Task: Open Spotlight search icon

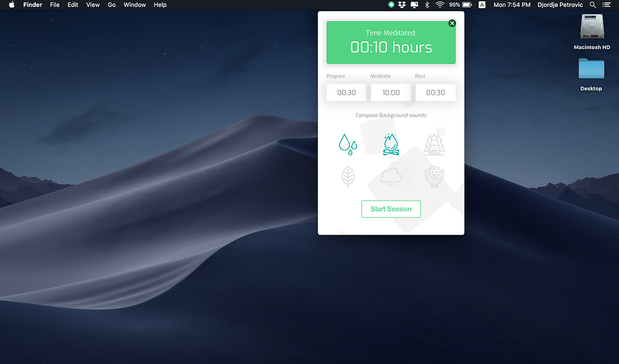Action: 592,5
